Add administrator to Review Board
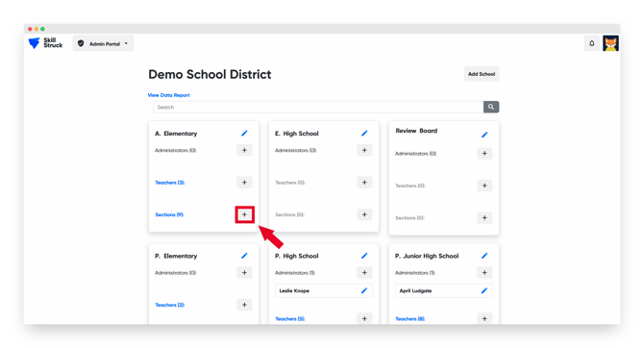 pos(484,153)
